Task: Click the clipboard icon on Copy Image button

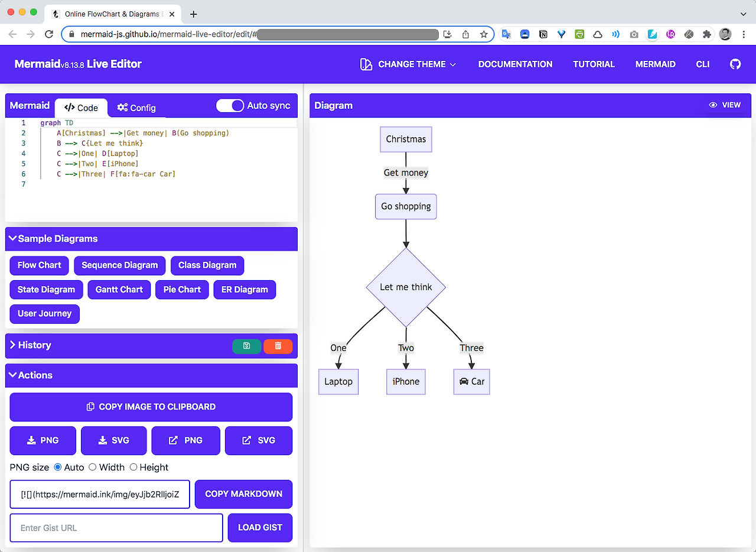Action: pos(90,407)
